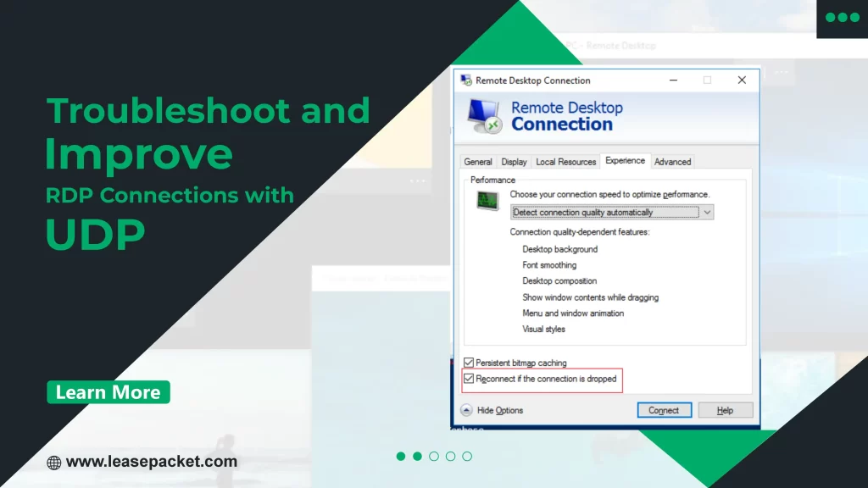This screenshot has height=488, width=868.
Task: Click the circular up-arrow icon beside Hide Options
Action: 466,409
